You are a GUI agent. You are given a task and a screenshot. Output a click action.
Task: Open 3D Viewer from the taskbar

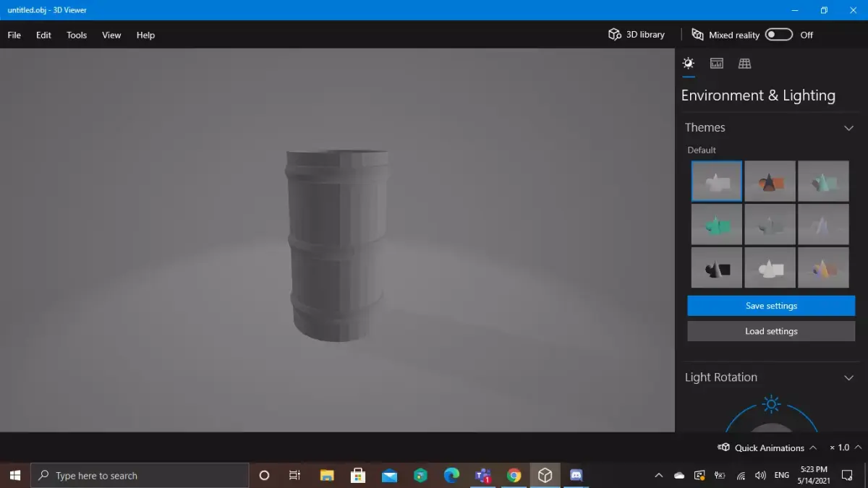[x=545, y=475]
